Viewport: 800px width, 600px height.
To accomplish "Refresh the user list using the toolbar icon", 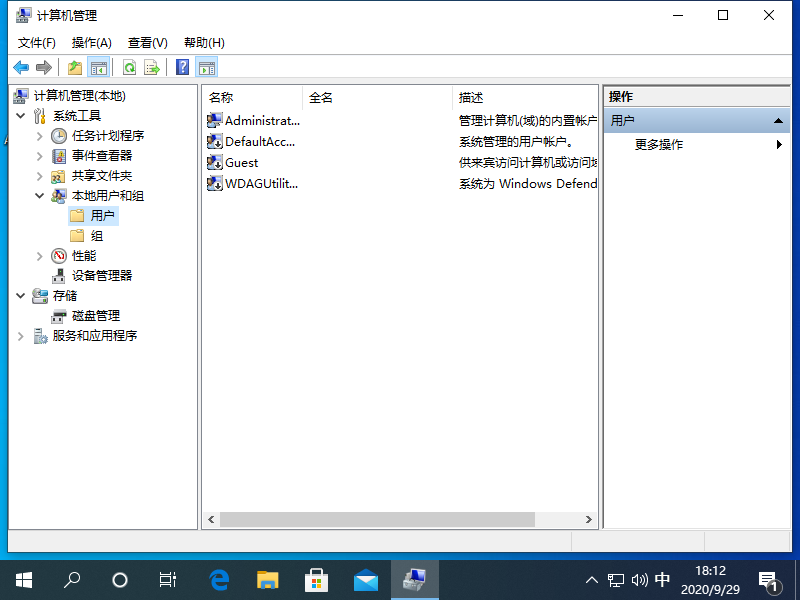I will pos(130,67).
